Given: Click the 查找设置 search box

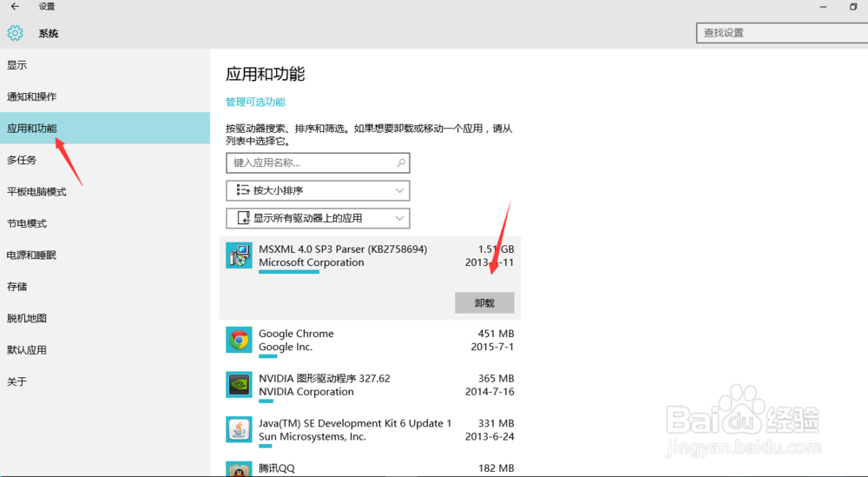Looking at the screenshot, I should tap(782, 33).
